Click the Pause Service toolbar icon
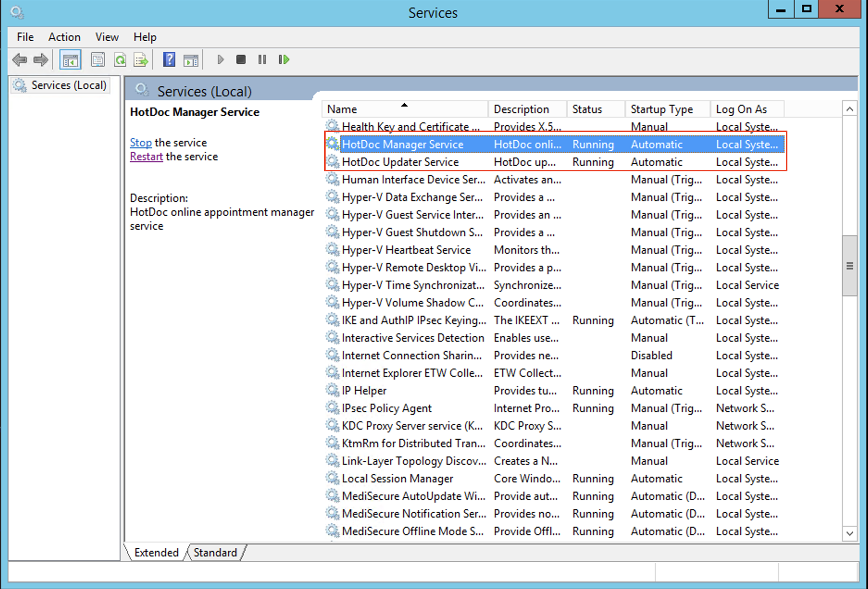 (262, 60)
